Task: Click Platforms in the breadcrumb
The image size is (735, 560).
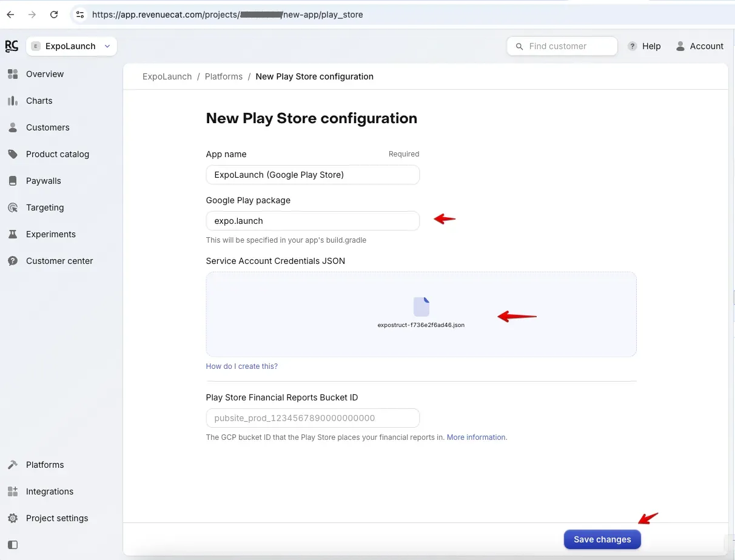Action: pyautogui.click(x=224, y=76)
